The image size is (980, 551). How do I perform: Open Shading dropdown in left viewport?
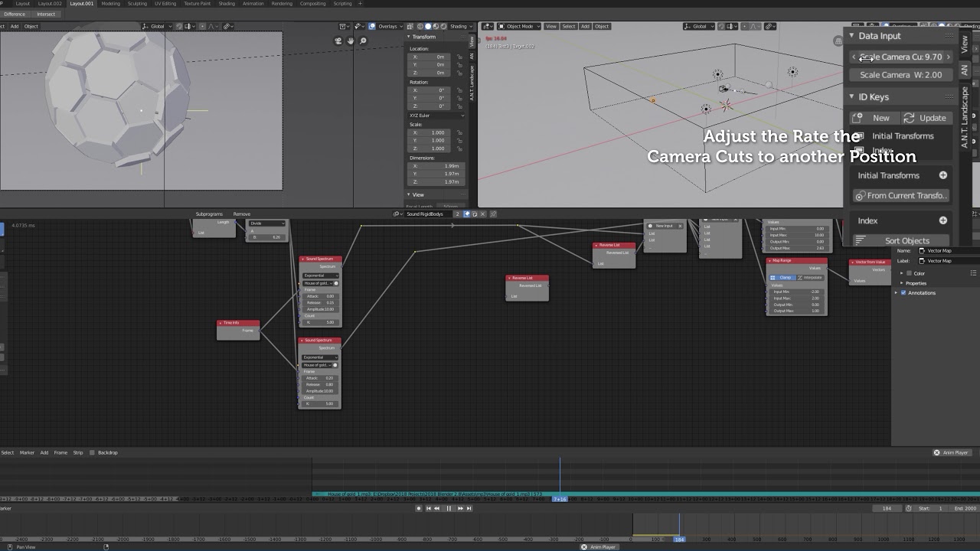tap(459, 26)
